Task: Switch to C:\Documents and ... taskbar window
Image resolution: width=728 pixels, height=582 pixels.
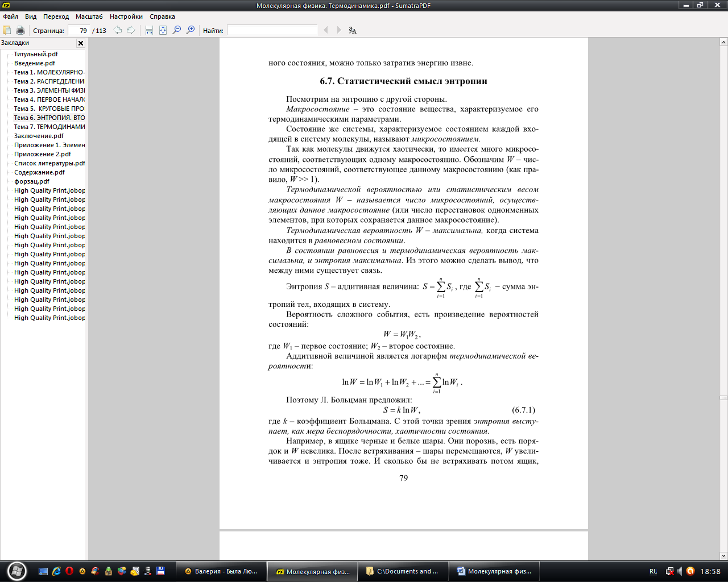Action: click(403, 572)
